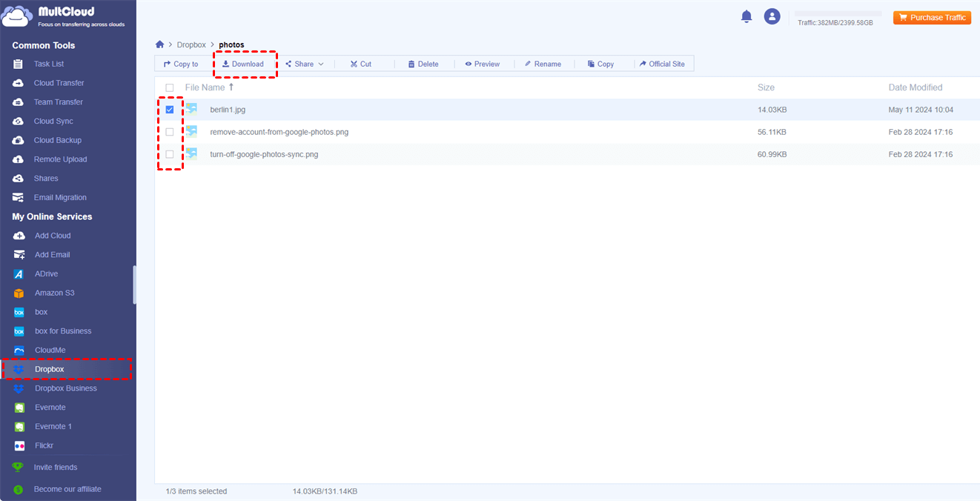The image size is (980, 501).
Task: Click the berlin1.jpg image file icon
Action: (x=191, y=109)
